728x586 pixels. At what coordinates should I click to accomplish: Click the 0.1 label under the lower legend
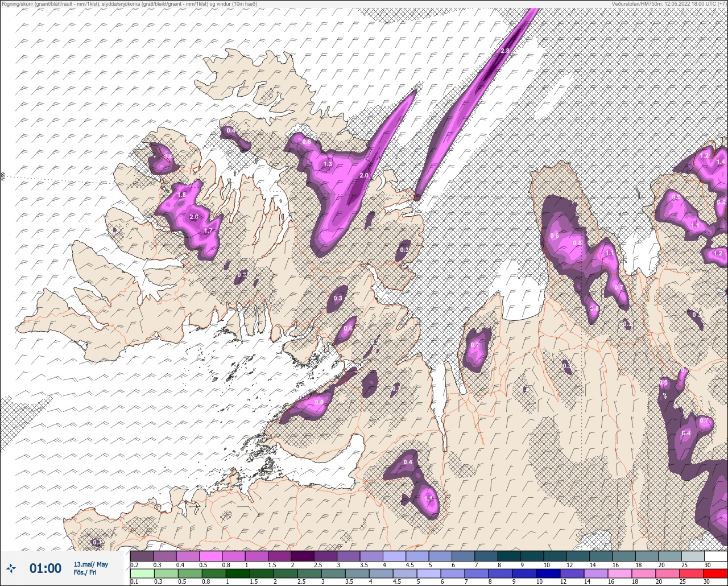click(x=134, y=581)
